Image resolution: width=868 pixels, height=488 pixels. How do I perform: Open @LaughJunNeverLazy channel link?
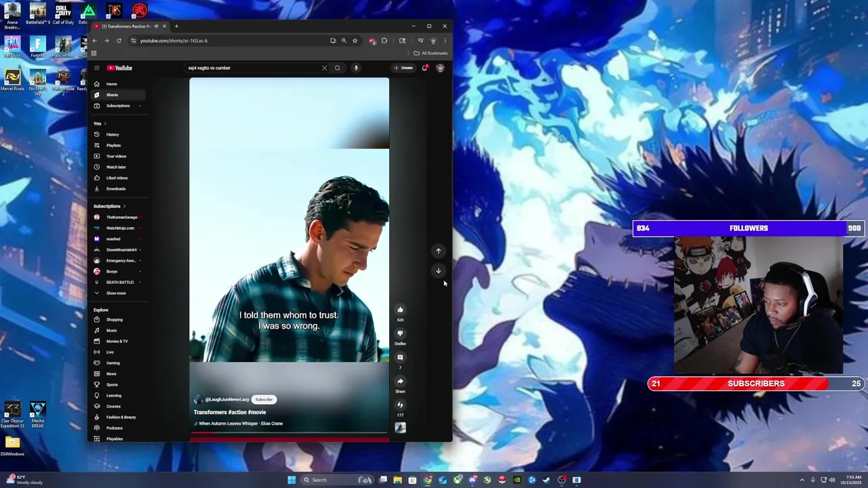point(227,399)
